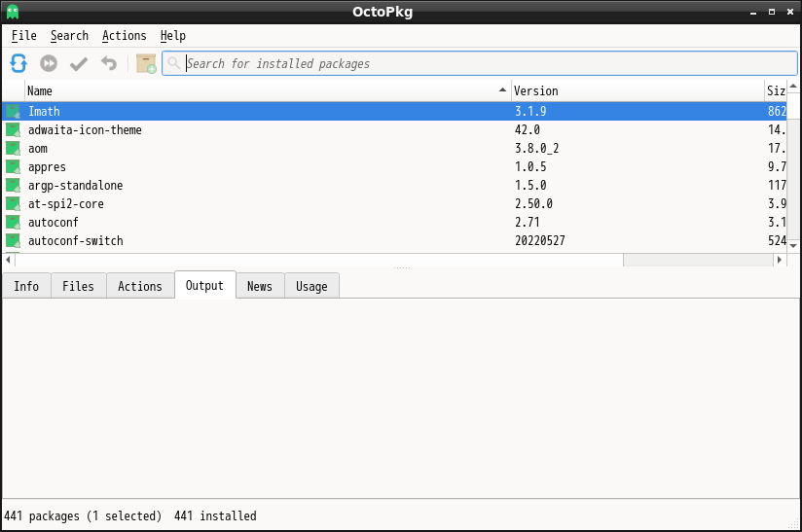Select the argp-standalone package
Screen dimensions: 802x532
point(394,185)
